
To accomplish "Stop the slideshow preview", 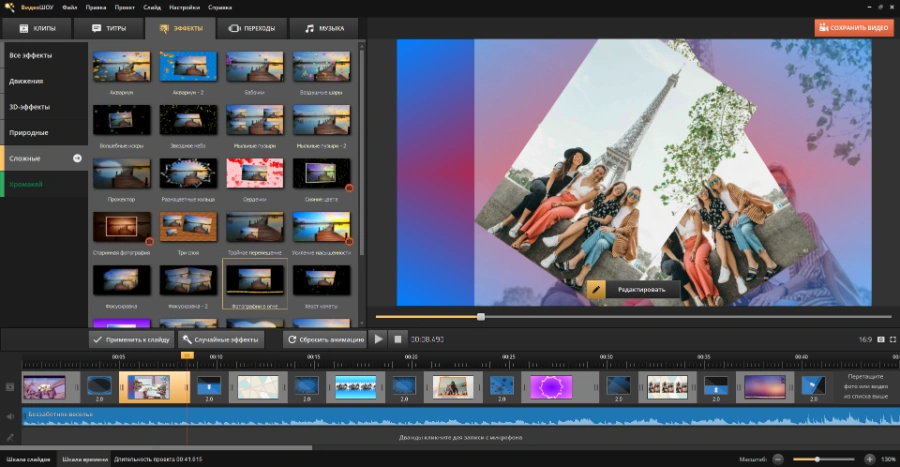I will (x=398, y=339).
